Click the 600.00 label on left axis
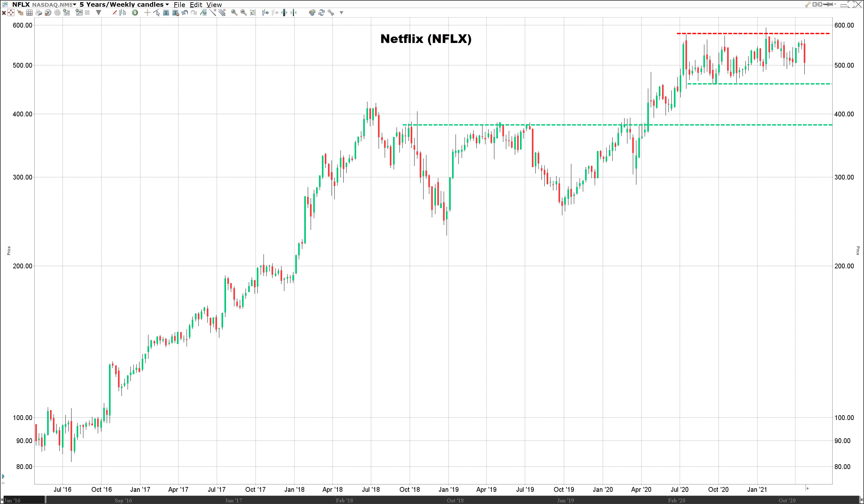This screenshot has width=864, height=504. click(x=23, y=25)
